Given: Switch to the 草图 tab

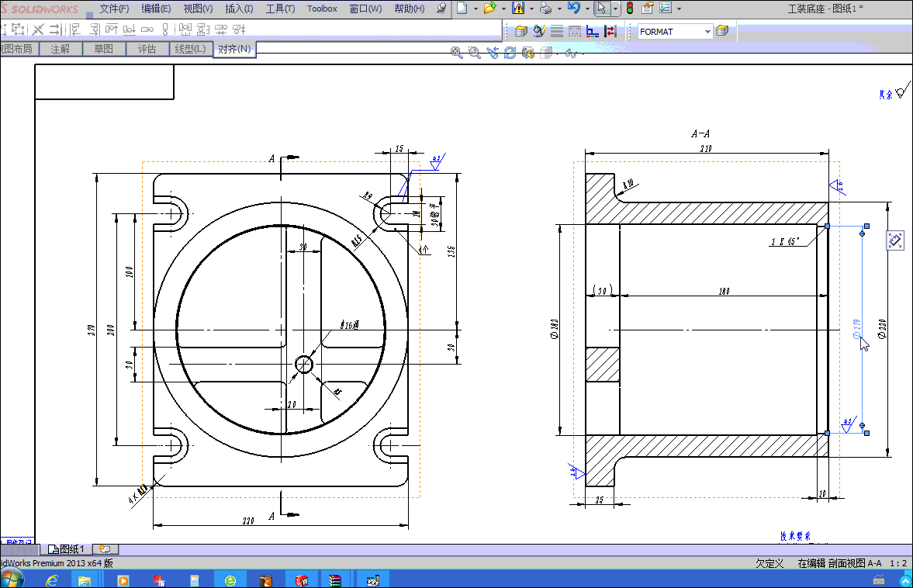Looking at the screenshot, I should point(104,49).
